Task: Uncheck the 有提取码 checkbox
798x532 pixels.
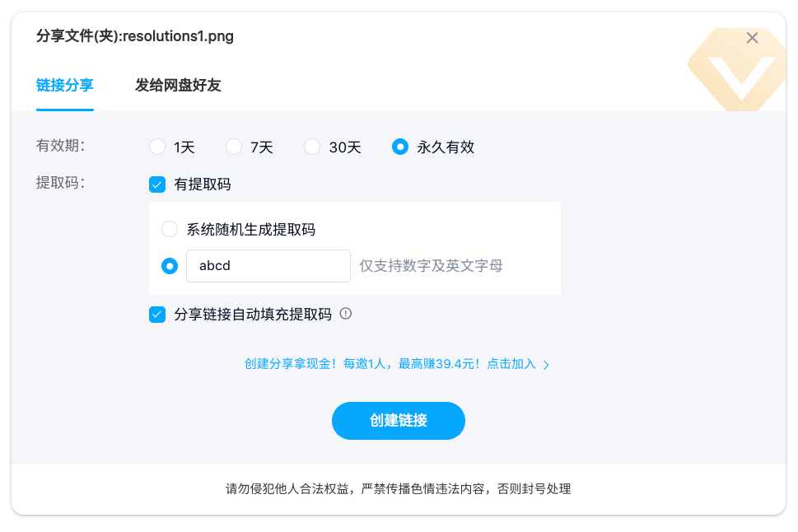Action: click(157, 184)
